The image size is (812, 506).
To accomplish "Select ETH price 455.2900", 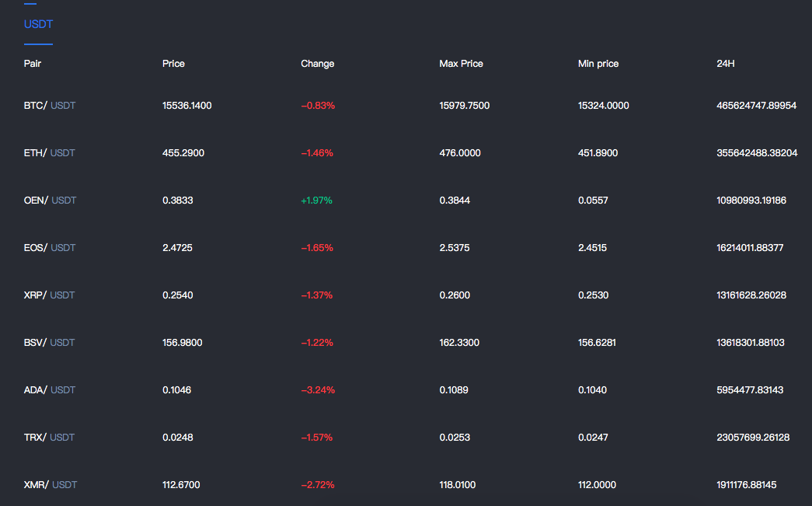I will coord(183,153).
